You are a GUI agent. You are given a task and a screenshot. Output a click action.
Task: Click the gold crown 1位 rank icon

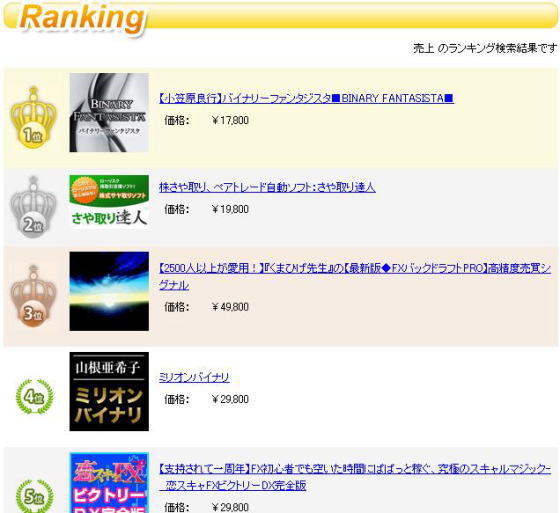click(33, 117)
